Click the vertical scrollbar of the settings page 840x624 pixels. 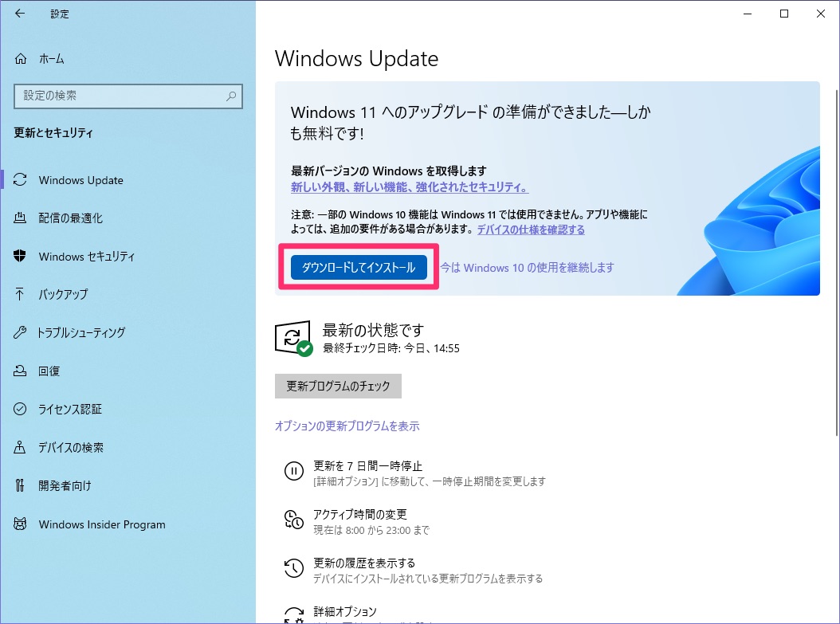pos(837,262)
